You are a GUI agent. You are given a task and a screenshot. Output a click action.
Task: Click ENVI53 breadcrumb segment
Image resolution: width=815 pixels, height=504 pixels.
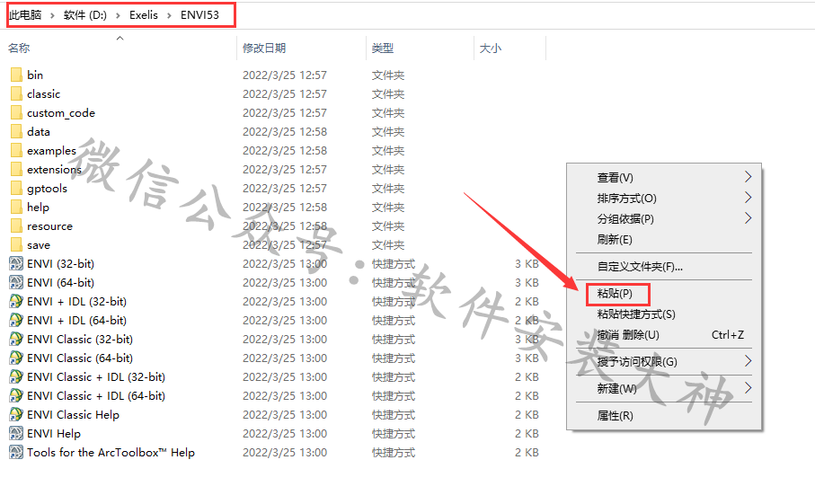[x=199, y=15]
